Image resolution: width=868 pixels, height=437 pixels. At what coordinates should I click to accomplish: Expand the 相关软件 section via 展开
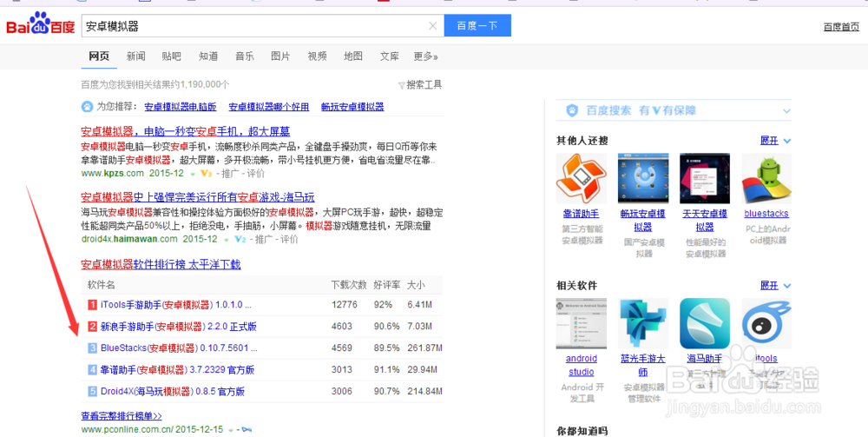click(x=775, y=286)
